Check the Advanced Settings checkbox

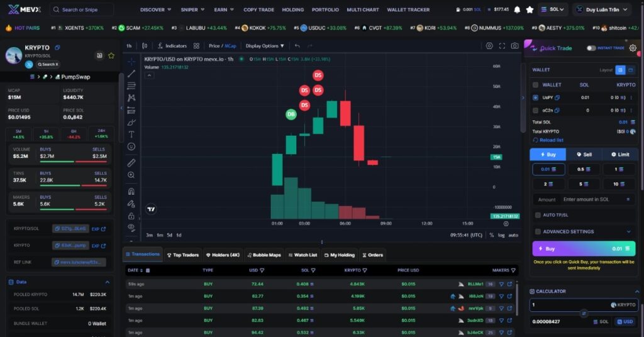pyautogui.click(x=538, y=231)
